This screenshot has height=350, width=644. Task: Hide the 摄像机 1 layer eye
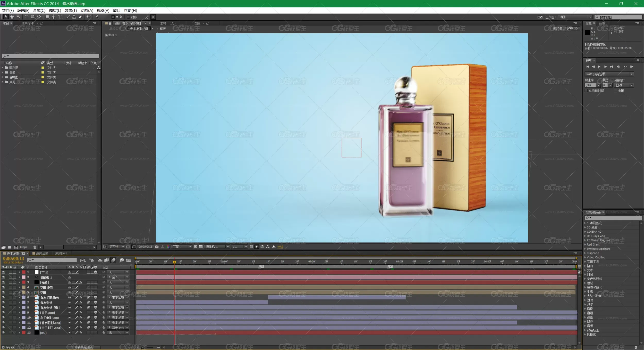tap(3, 277)
